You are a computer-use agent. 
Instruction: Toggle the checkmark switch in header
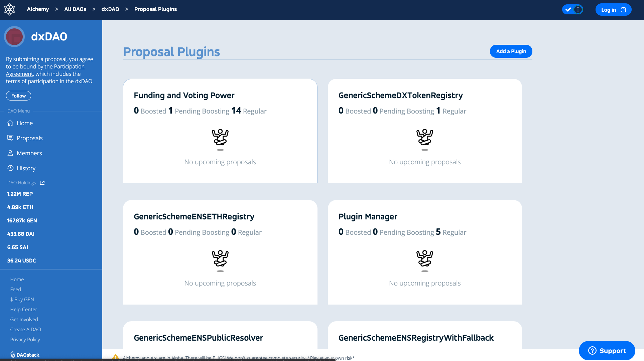point(572,9)
